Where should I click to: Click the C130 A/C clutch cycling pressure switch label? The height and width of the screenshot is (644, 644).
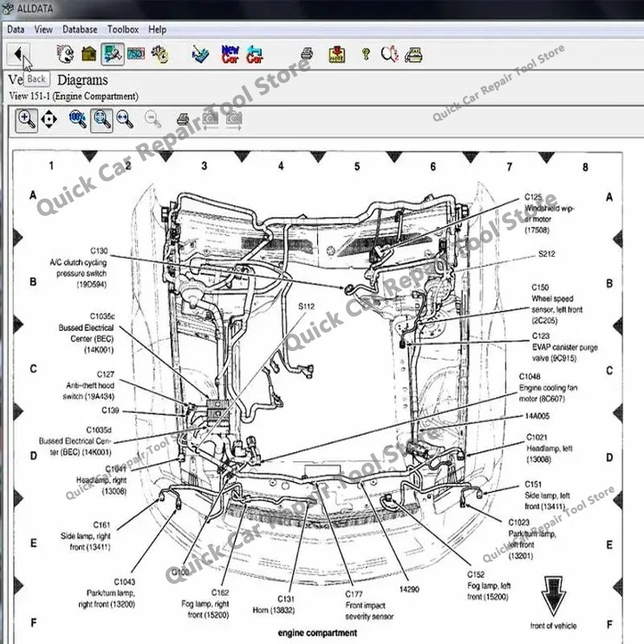click(x=78, y=267)
